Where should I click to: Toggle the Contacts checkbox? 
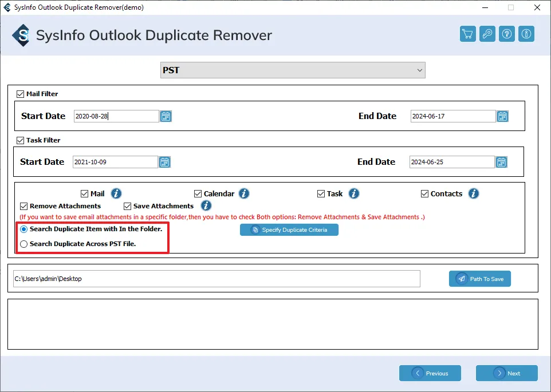coord(425,194)
